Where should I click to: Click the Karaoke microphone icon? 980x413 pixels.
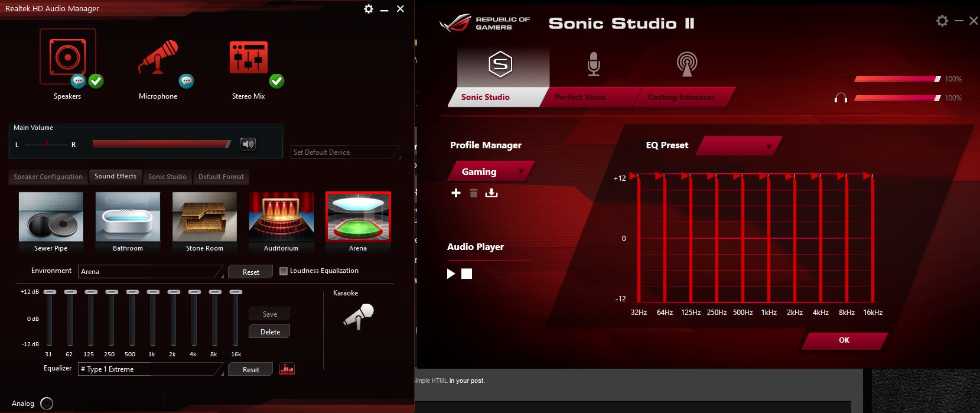358,316
